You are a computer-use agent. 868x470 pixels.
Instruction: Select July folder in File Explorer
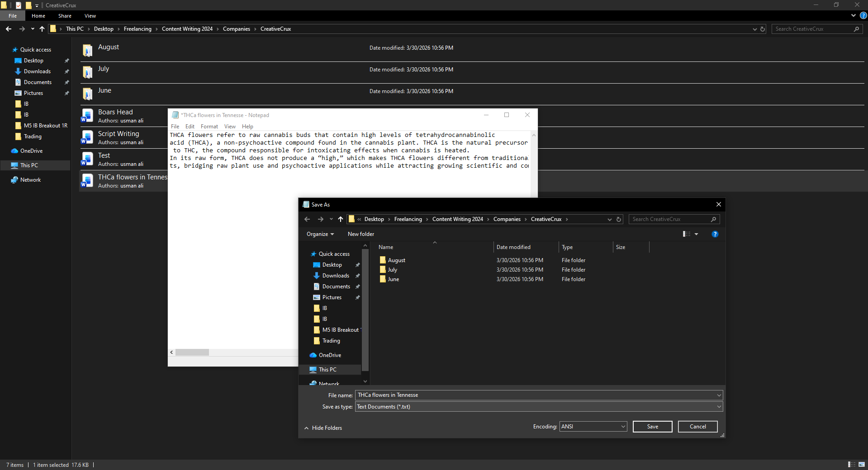pos(472,71)
